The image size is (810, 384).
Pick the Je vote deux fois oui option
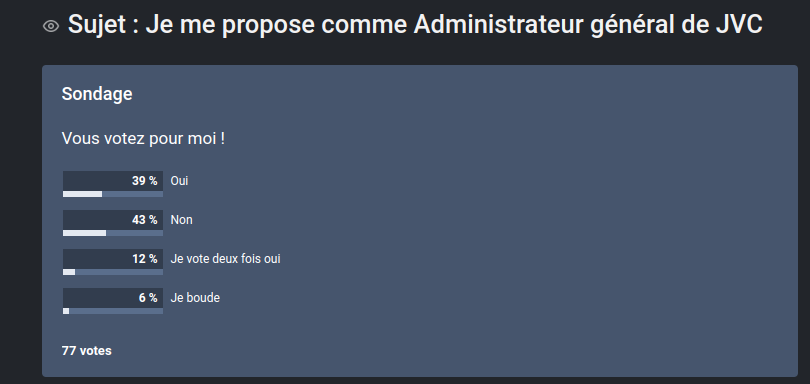(x=225, y=258)
